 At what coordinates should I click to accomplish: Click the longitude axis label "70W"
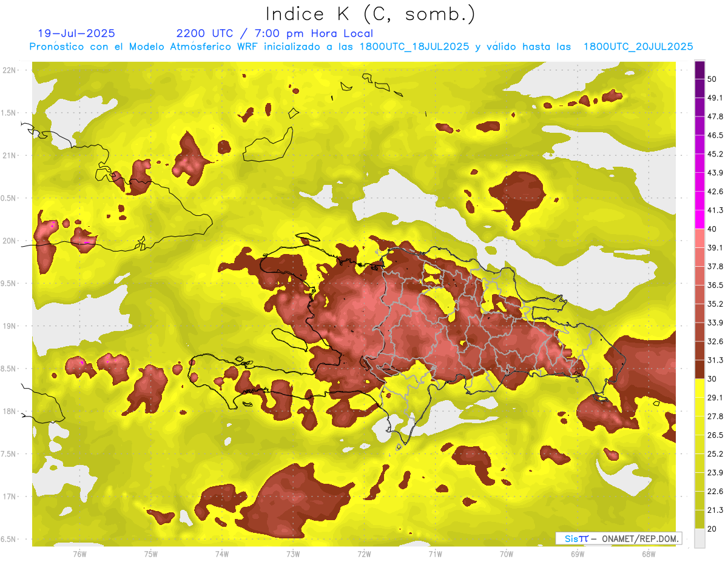(507, 554)
